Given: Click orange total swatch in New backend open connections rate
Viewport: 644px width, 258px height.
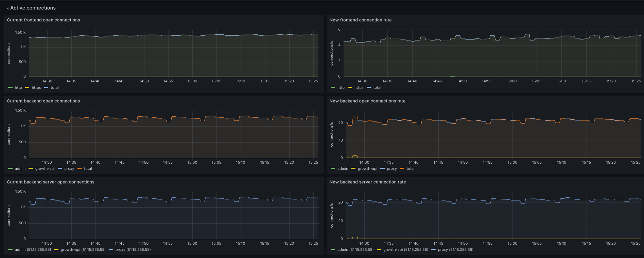Looking at the screenshot, I should (402, 169).
